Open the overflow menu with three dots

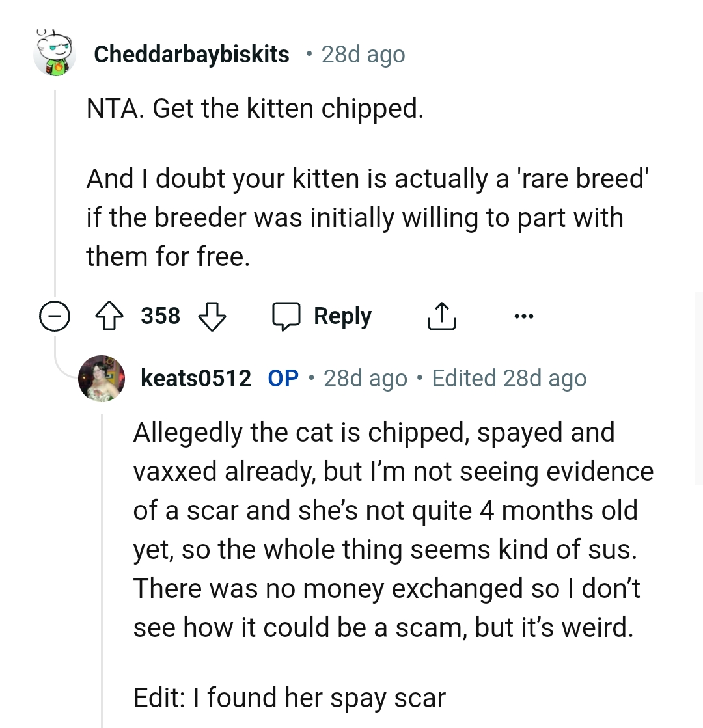point(524,316)
